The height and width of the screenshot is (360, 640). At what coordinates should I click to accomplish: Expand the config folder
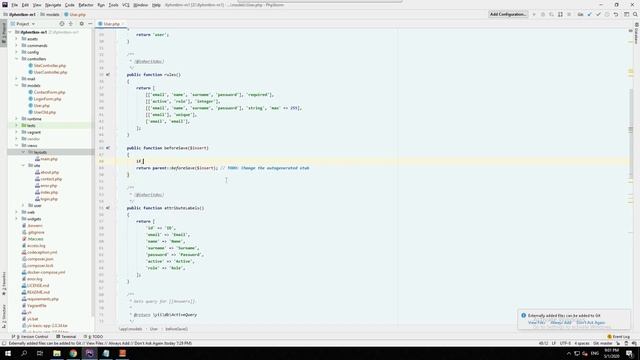click(16, 52)
